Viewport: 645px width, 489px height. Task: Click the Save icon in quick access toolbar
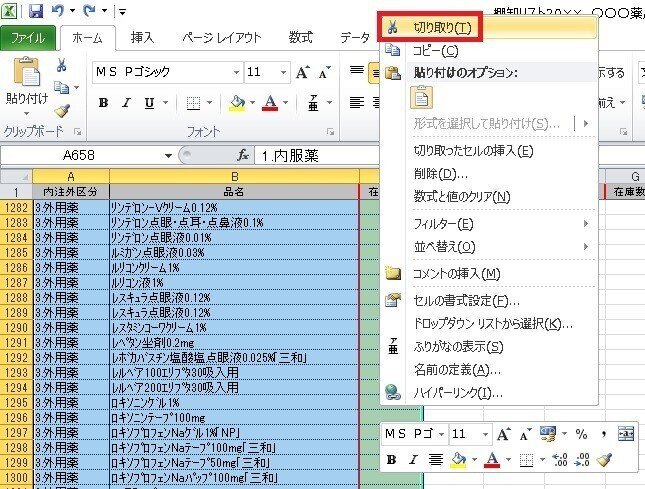[36, 11]
